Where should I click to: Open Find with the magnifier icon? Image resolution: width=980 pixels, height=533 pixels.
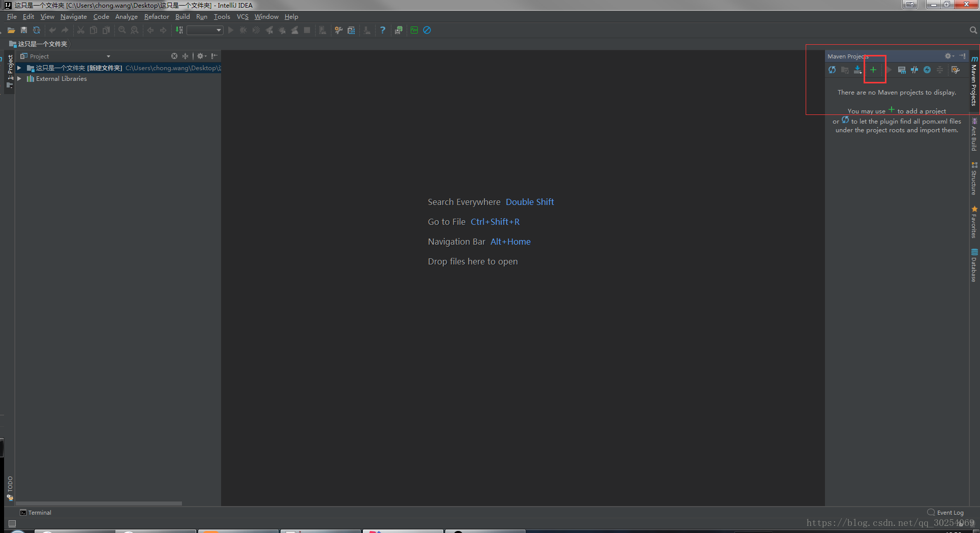(x=122, y=31)
